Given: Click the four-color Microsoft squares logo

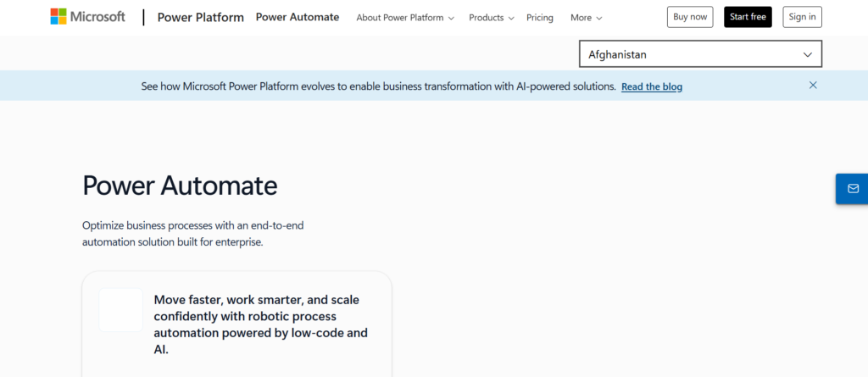Looking at the screenshot, I should (59, 17).
